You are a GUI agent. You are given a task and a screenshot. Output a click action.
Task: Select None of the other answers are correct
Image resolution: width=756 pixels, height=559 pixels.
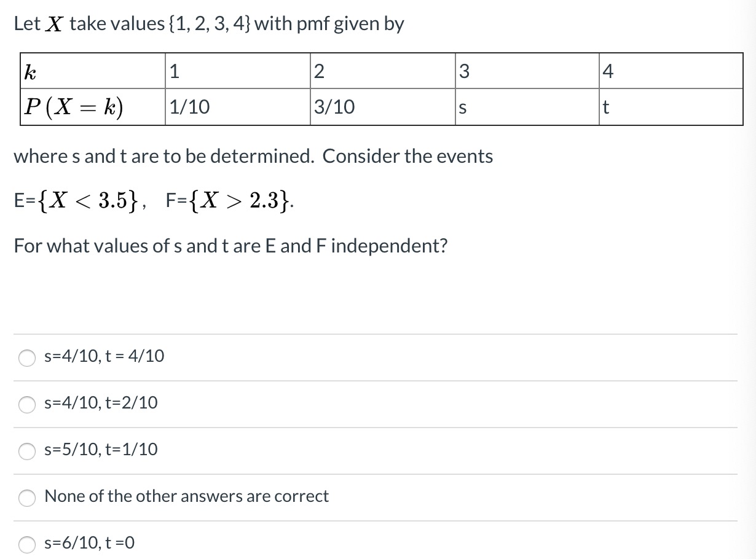[x=28, y=498]
